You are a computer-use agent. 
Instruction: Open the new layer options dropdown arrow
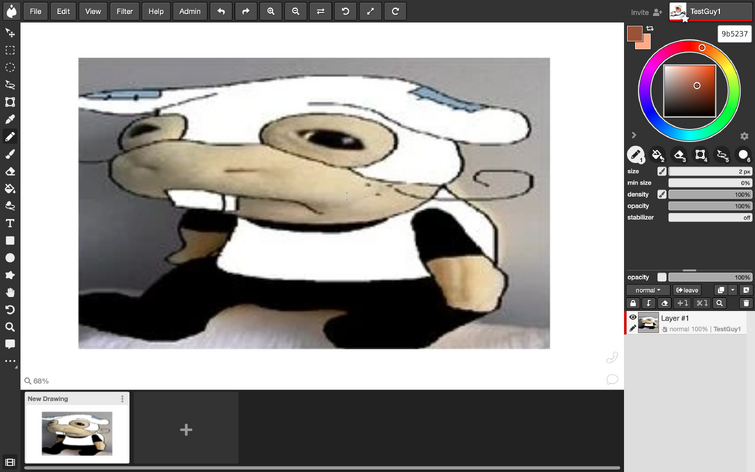point(733,290)
